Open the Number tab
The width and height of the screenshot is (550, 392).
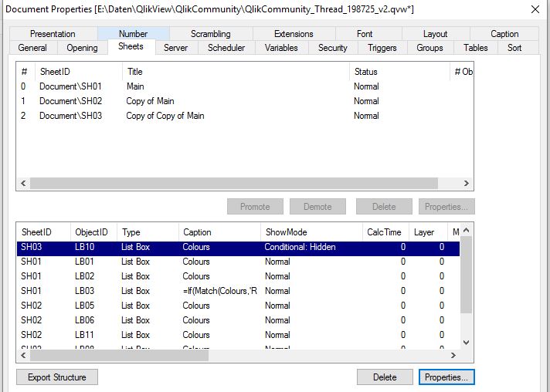click(134, 34)
